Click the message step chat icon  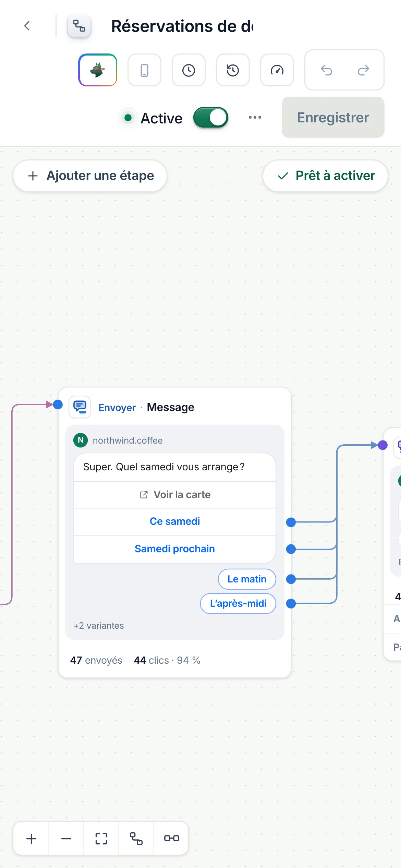(x=80, y=407)
